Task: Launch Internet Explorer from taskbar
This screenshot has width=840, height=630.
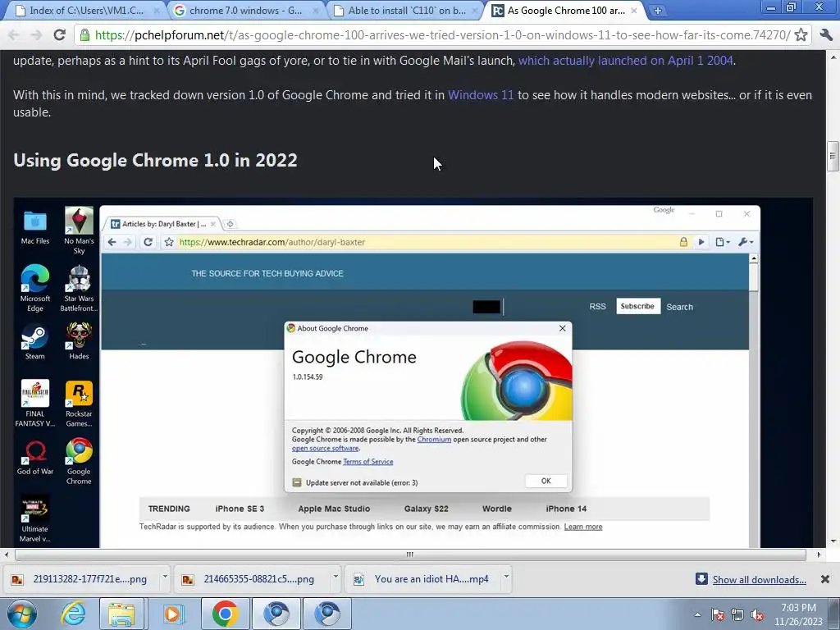Action: click(73, 614)
